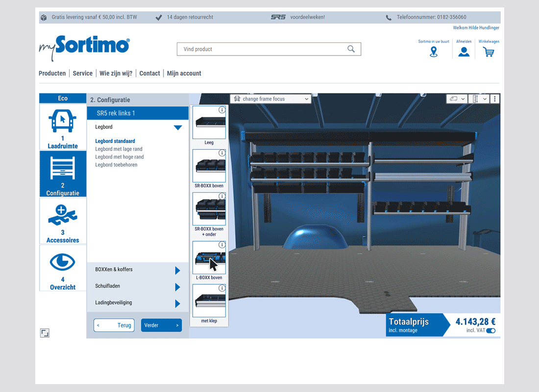Expand the BOXXen & koffers section
The width and height of the screenshot is (539, 392).
(x=177, y=270)
